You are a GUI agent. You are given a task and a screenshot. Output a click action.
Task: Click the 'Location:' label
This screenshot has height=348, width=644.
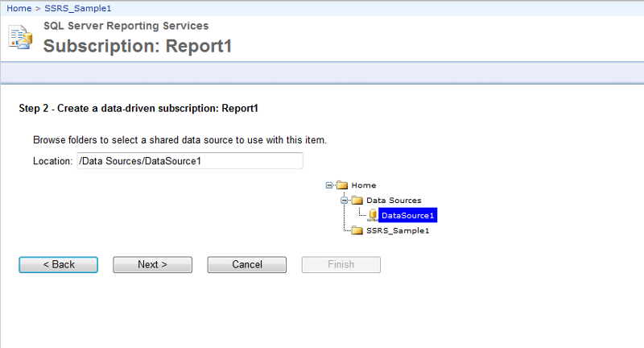53,161
